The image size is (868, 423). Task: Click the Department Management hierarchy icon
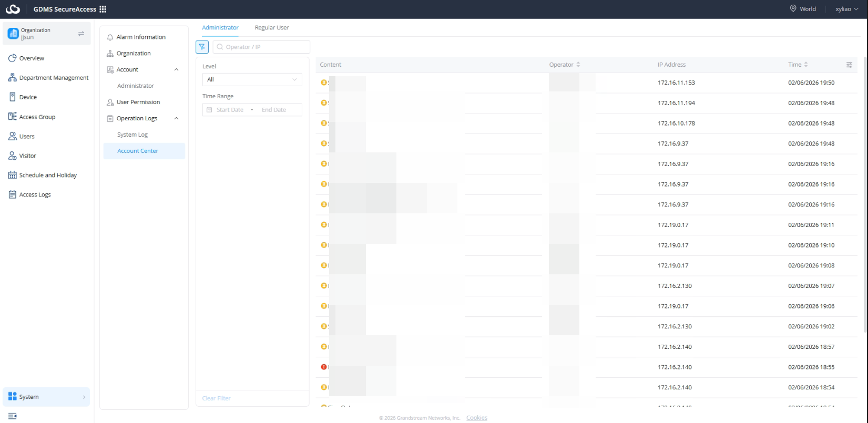12,77
